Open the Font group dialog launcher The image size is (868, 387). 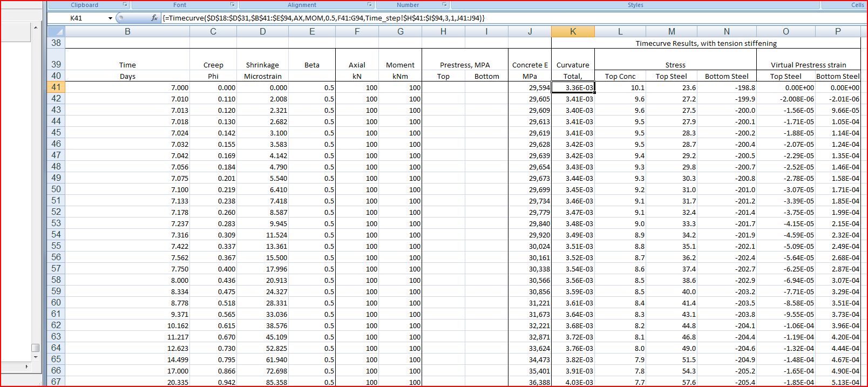(x=233, y=5)
